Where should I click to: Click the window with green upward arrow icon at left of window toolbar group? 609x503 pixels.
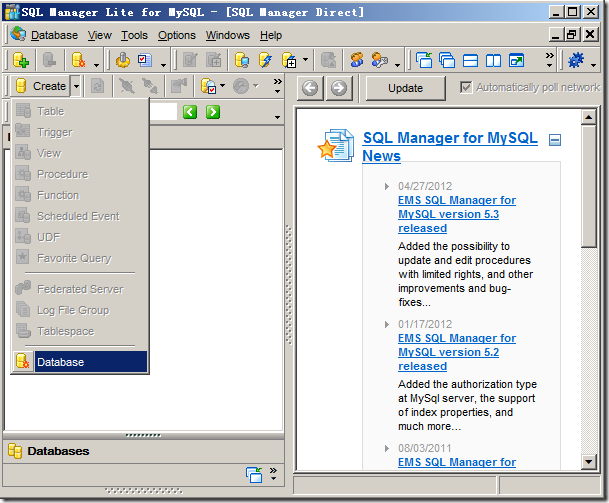[x=424, y=60]
